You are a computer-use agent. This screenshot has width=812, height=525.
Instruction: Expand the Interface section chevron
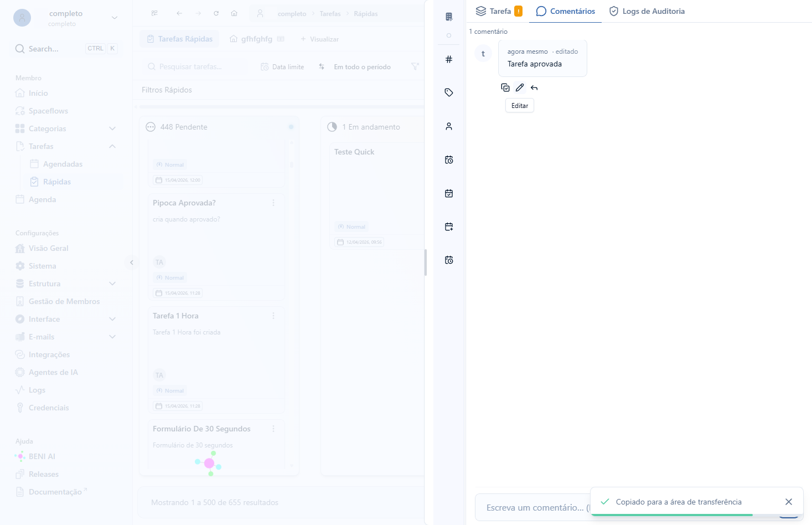coord(112,319)
